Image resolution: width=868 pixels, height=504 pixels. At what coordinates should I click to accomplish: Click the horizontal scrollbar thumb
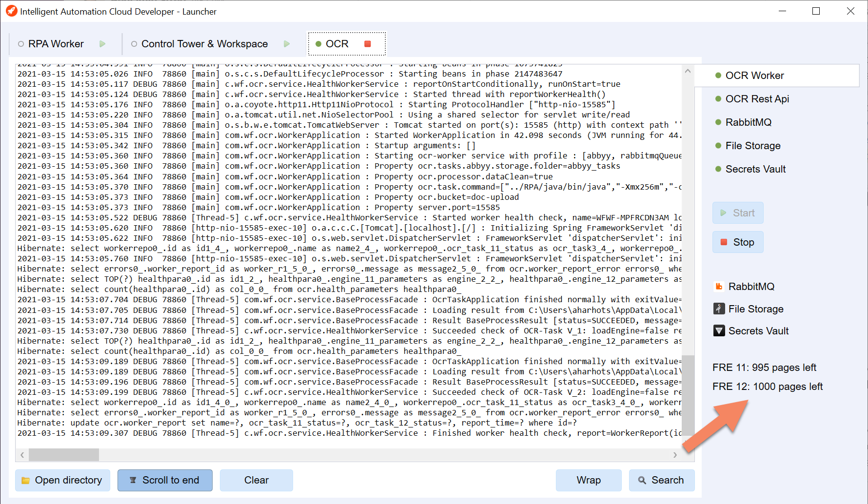64,455
